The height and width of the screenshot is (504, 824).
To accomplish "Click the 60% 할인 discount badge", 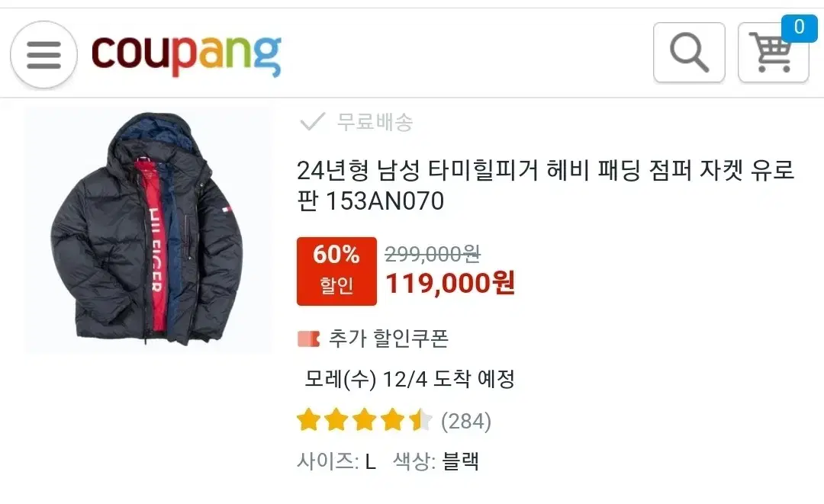I will pyautogui.click(x=336, y=271).
